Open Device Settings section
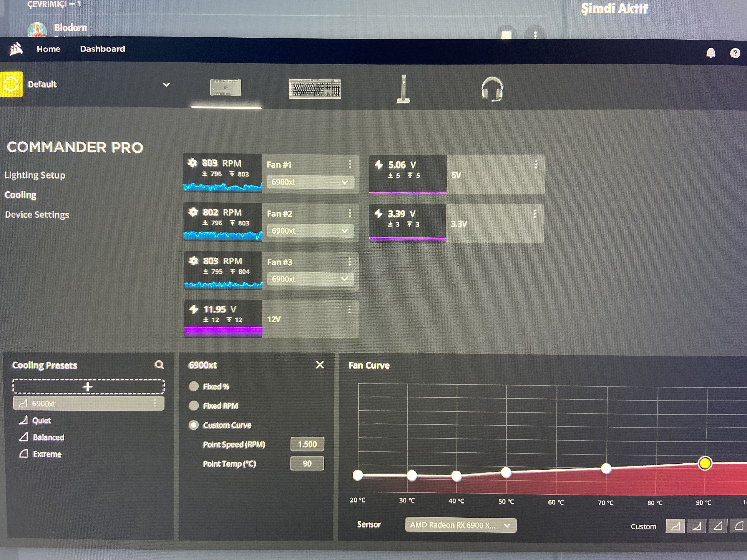747x560 pixels. pos(37,215)
